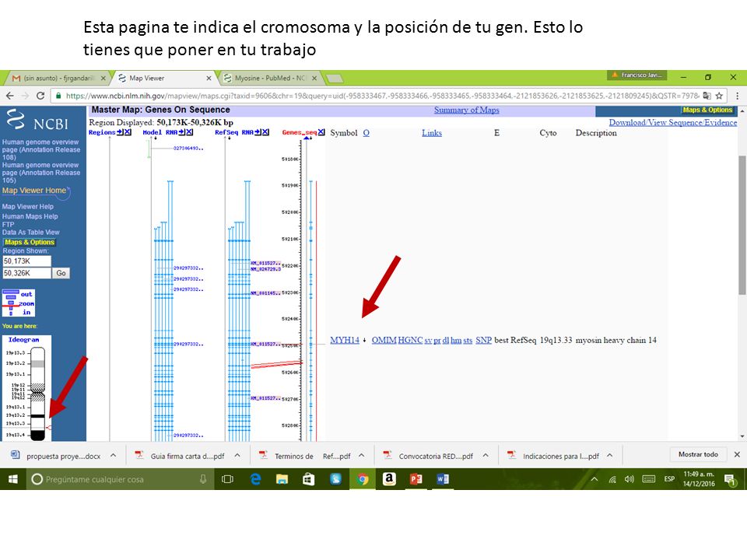This screenshot has width=747, height=560.
Task: Expand options for Convocatoria RED....pdf download
Action: click(486, 455)
